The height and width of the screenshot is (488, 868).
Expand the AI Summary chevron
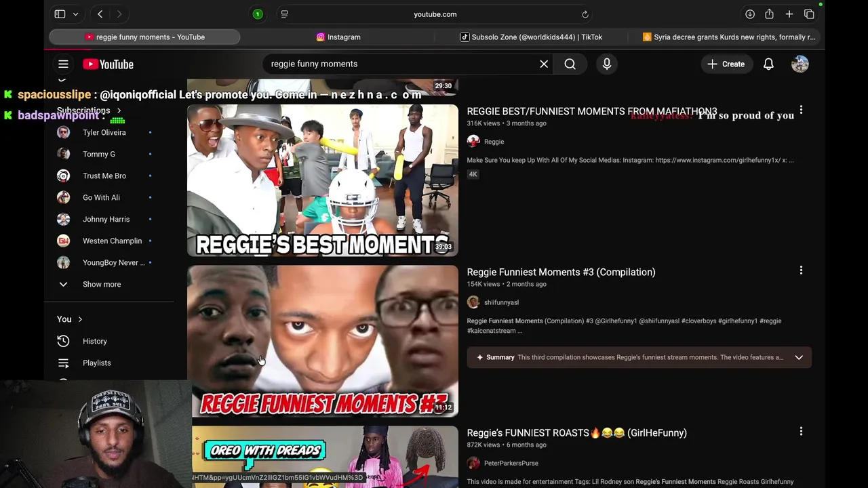[x=799, y=357]
